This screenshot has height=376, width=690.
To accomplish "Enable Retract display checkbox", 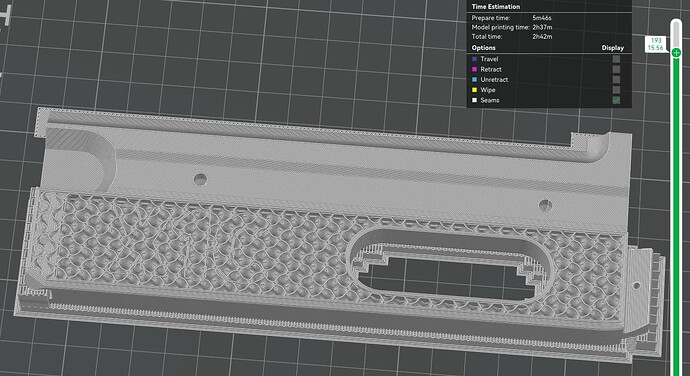I will click(x=616, y=70).
